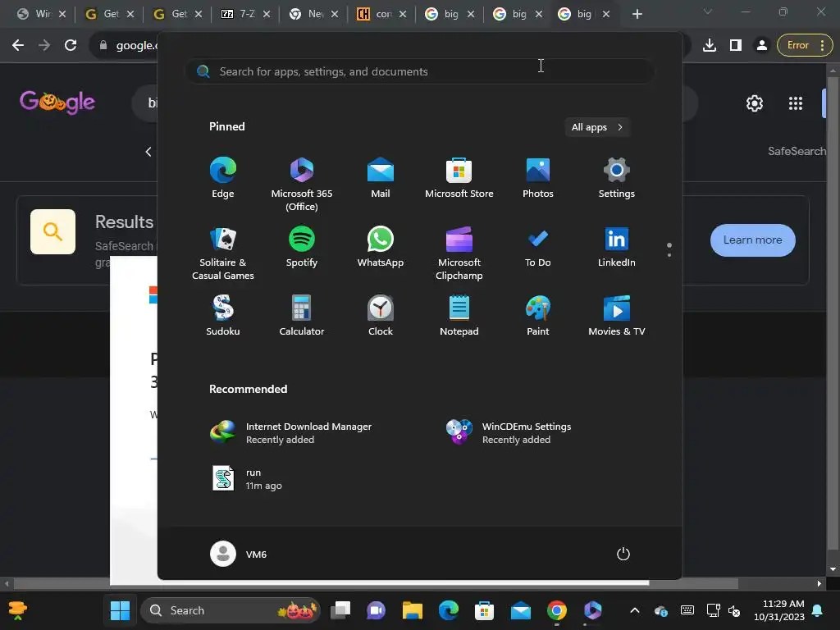Open Microsoft Clipchamp
Image resolution: width=840 pixels, height=630 pixels.
pos(459,253)
